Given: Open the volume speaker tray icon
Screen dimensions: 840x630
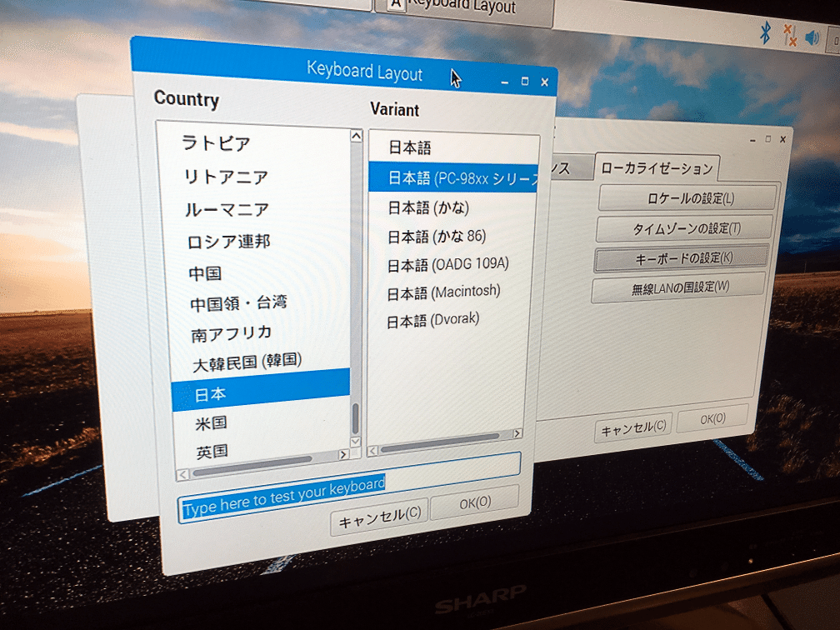Looking at the screenshot, I should 812,37.
